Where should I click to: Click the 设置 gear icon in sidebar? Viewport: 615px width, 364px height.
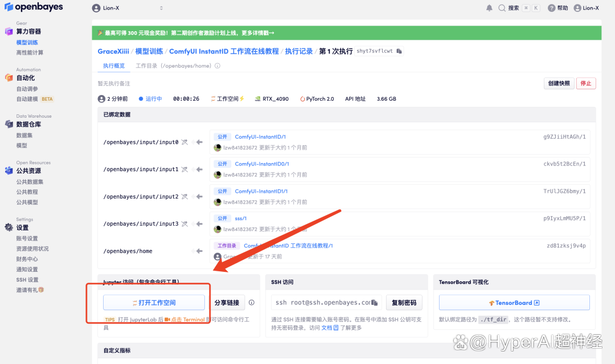(x=9, y=227)
